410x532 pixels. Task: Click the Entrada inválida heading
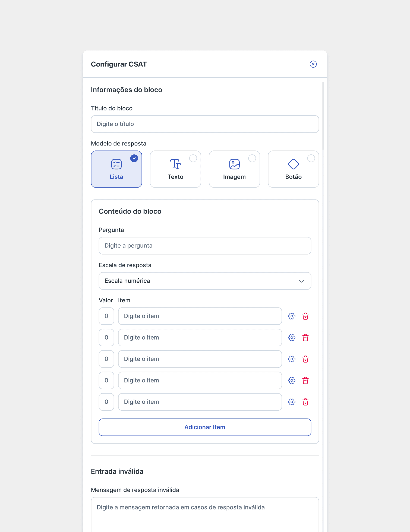117,471
